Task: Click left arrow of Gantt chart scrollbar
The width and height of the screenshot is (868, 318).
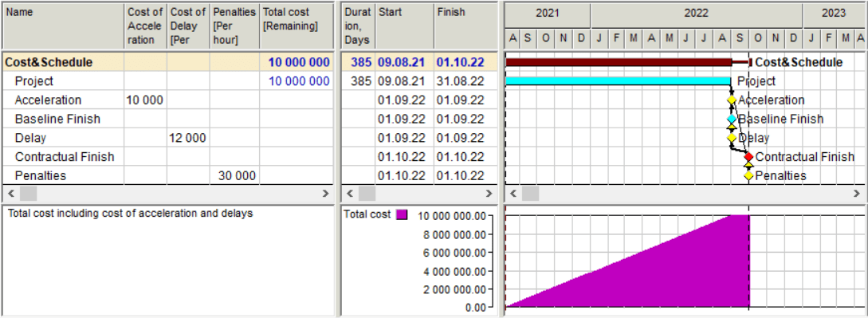Action: tap(513, 194)
